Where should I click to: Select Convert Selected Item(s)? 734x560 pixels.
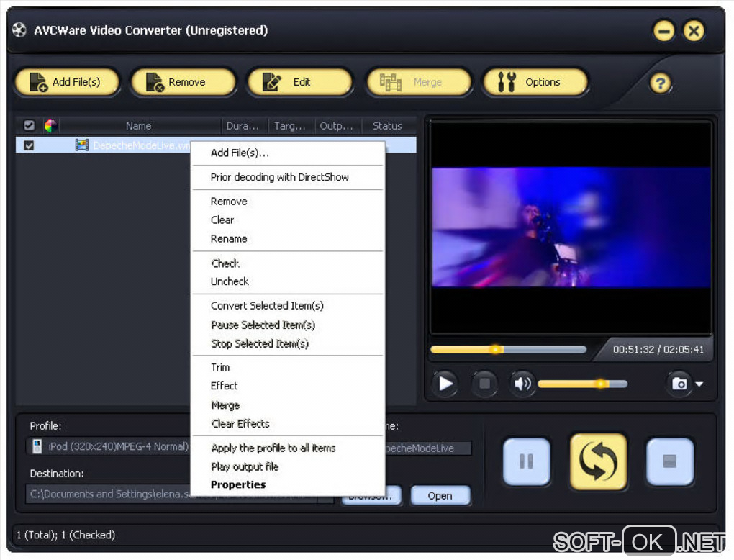click(x=288, y=306)
